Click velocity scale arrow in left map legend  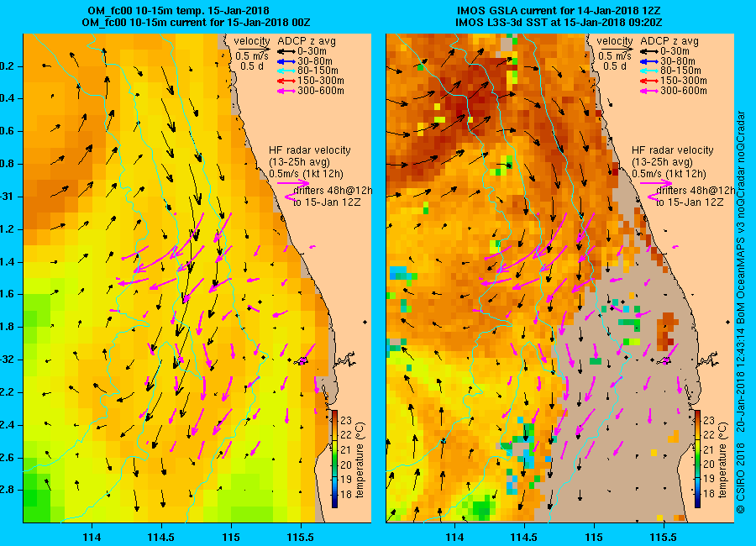[x=253, y=49]
